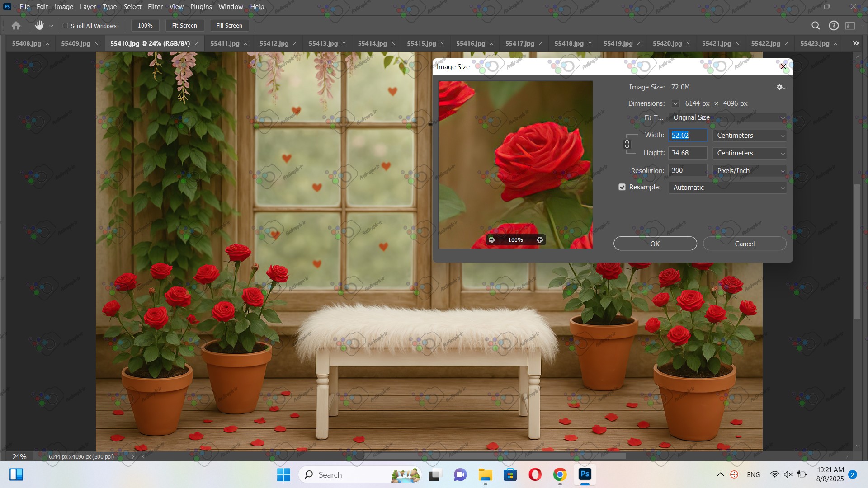Open the Width Centimeters unit dropdown
Screen dimensions: 868x488
(x=749, y=136)
